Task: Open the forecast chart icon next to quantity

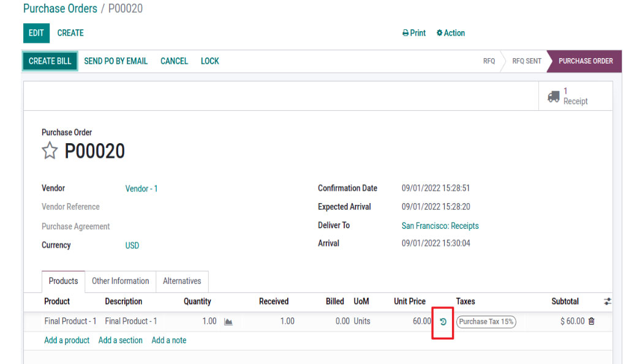Action: tap(228, 322)
